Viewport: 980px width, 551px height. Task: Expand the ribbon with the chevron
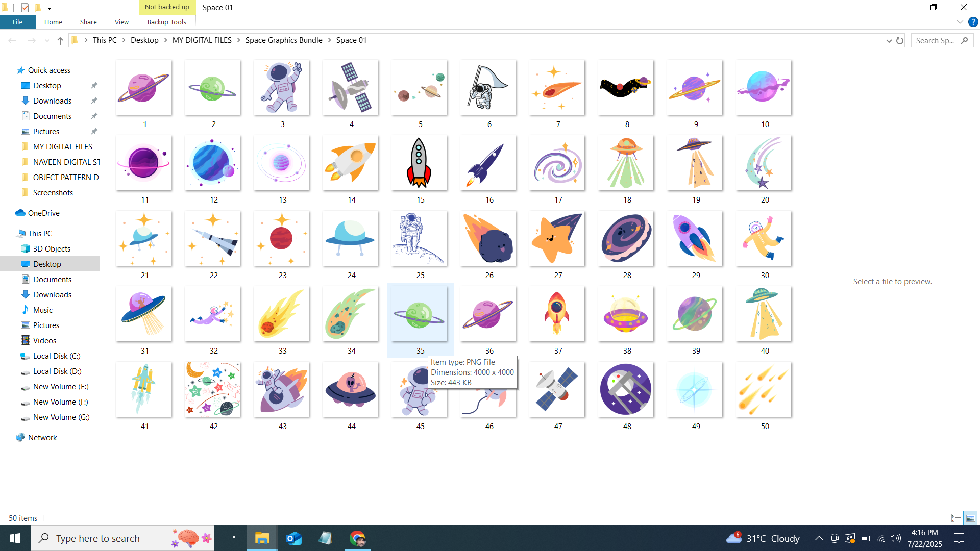tap(960, 22)
